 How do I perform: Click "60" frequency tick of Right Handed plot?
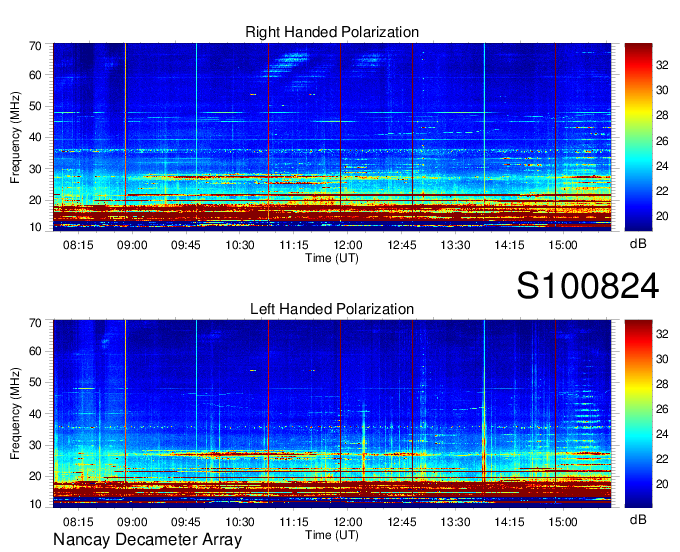pos(35,75)
